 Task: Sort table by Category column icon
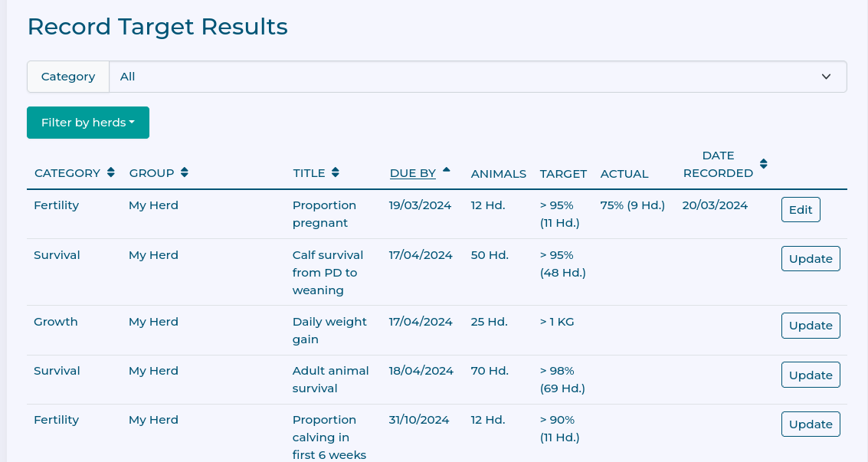click(x=111, y=173)
